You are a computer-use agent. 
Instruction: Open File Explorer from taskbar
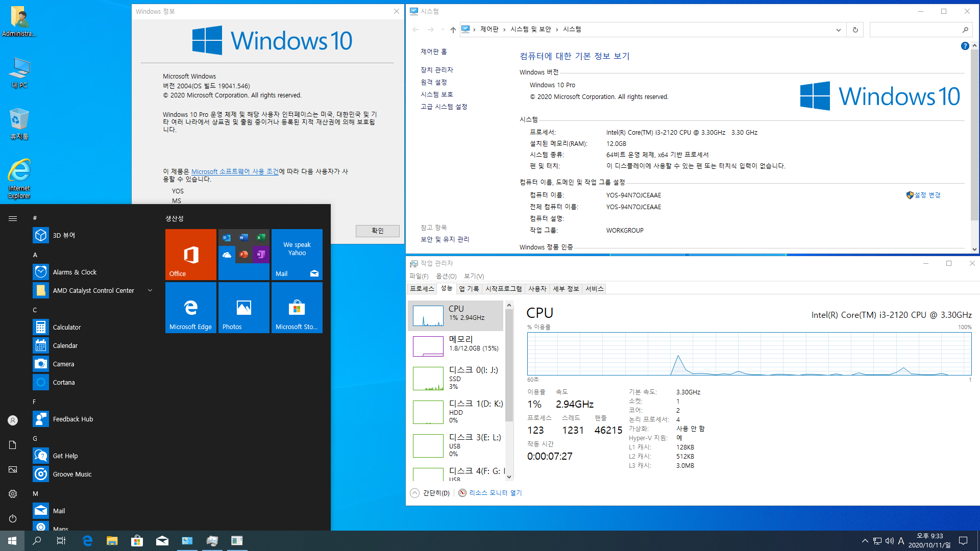pyautogui.click(x=112, y=541)
